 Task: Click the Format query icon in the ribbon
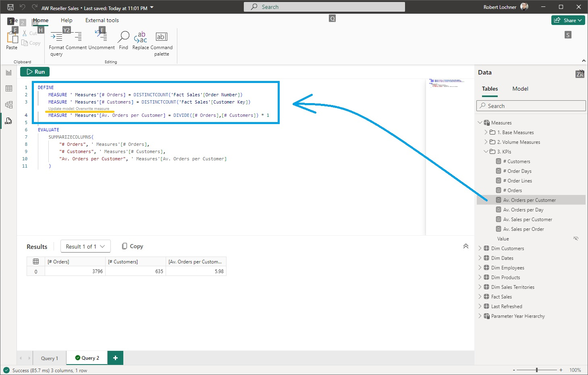tap(56, 38)
